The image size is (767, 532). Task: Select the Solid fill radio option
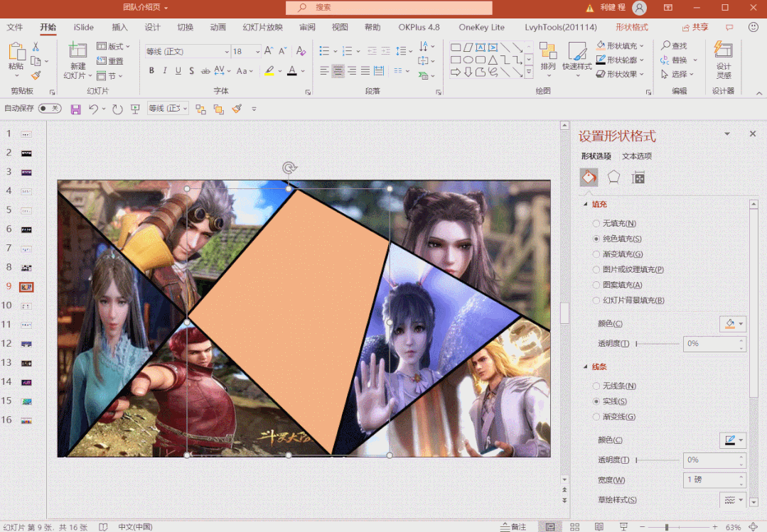[596, 239]
